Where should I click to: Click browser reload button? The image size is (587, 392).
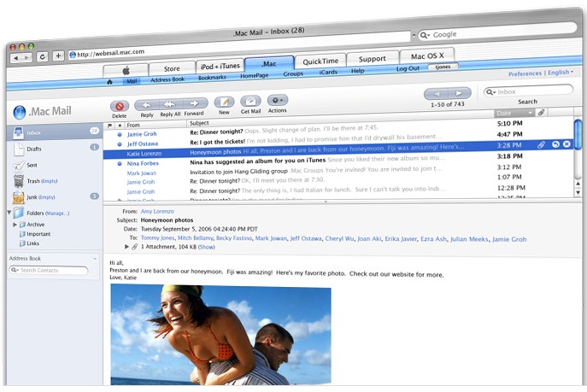43,57
